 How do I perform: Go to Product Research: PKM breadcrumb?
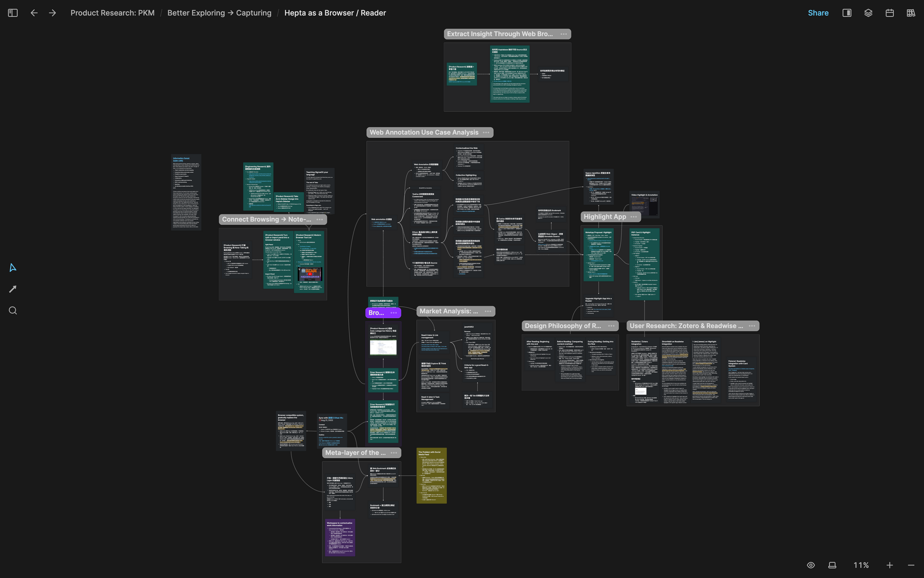pos(112,13)
